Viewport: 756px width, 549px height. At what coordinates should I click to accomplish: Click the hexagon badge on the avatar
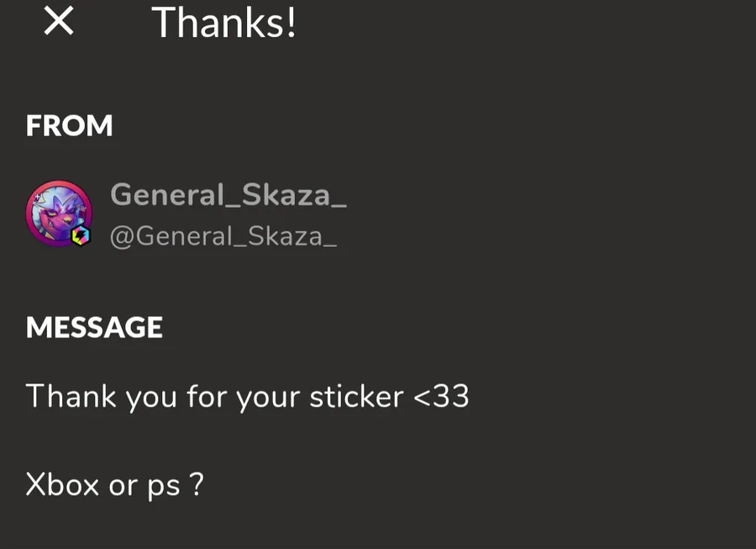(81, 236)
